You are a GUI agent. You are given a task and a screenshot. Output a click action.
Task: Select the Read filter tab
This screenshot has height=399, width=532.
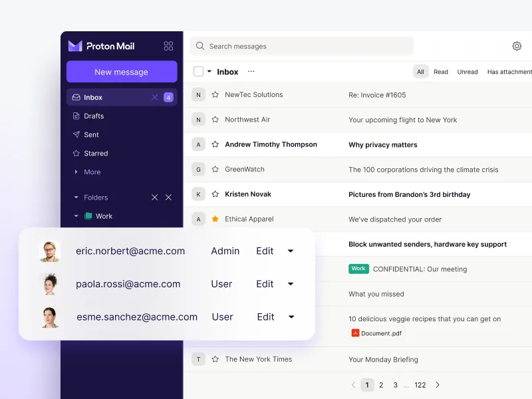tap(441, 72)
